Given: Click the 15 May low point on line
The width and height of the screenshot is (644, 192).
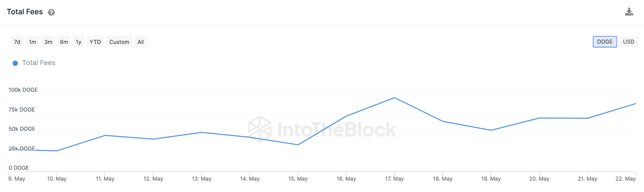Looking at the screenshot, I should 298,145.
